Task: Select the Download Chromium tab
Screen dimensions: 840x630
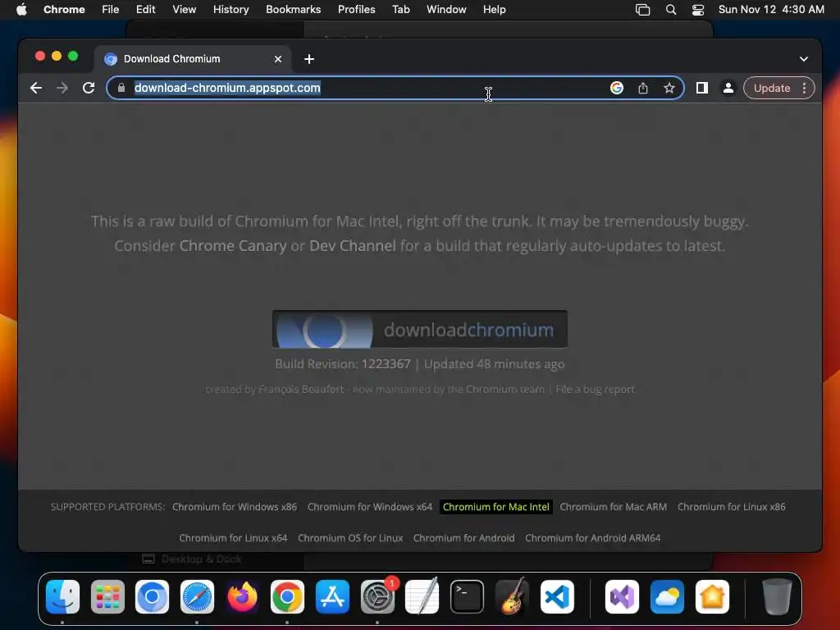Action: pyautogui.click(x=193, y=59)
